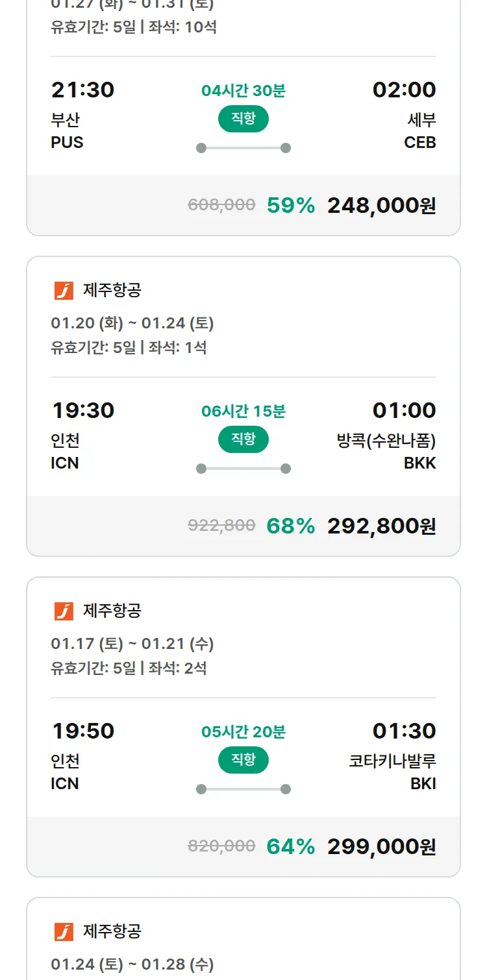The width and height of the screenshot is (487, 980).
Task: Click the 68% discount on the Bangkok flight
Action: pos(292,526)
